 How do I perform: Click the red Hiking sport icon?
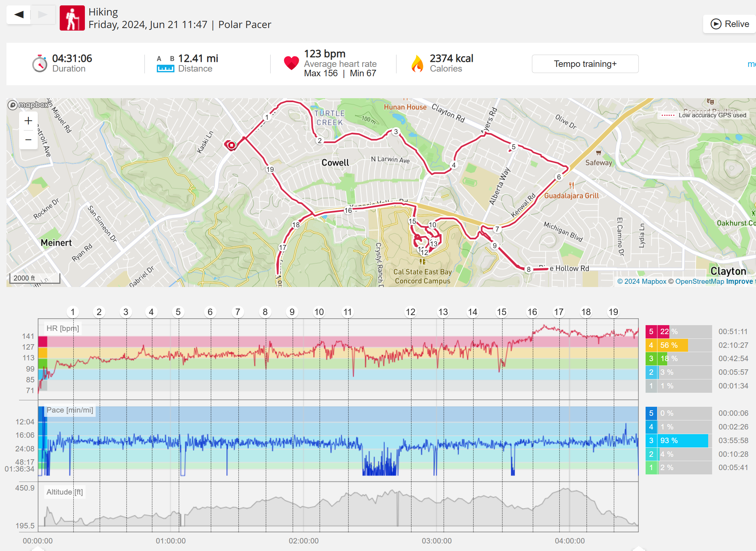coord(72,18)
